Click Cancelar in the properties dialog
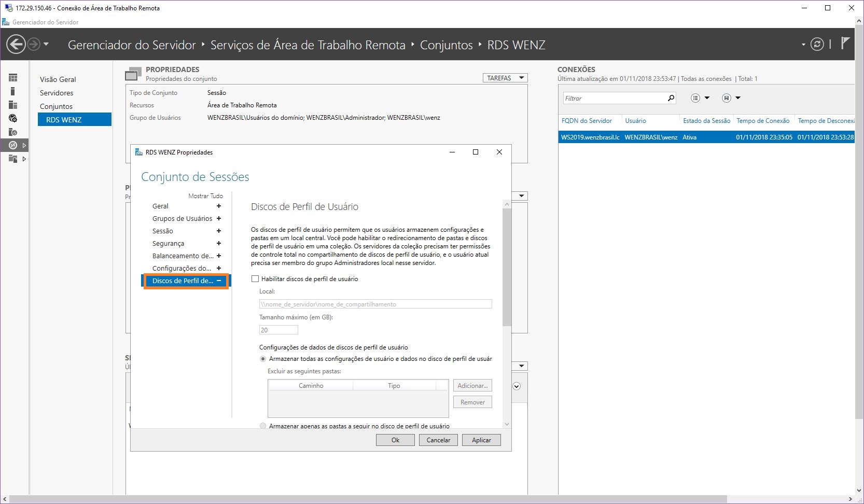 438,440
